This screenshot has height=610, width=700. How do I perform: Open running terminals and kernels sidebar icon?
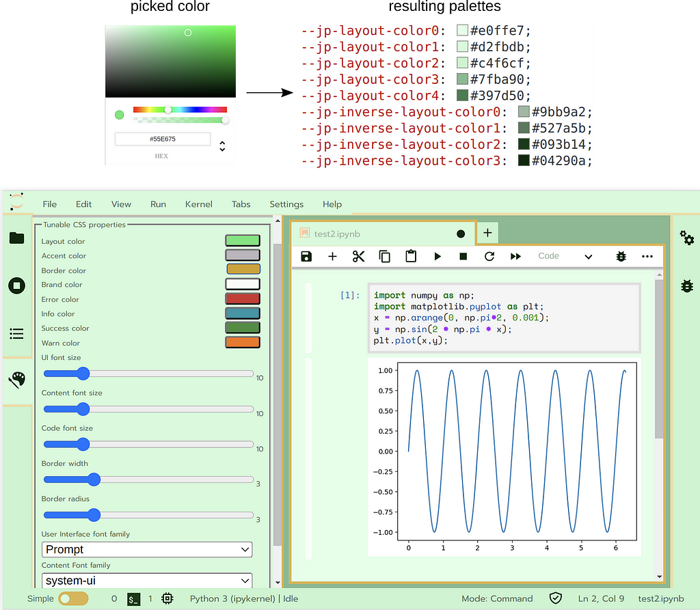pyautogui.click(x=16, y=286)
